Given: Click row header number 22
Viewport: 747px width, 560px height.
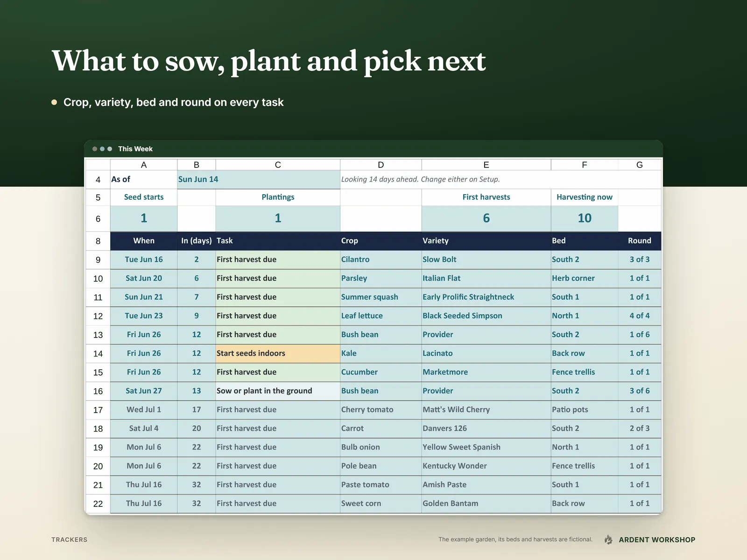Looking at the screenshot, I should coord(98,504).
